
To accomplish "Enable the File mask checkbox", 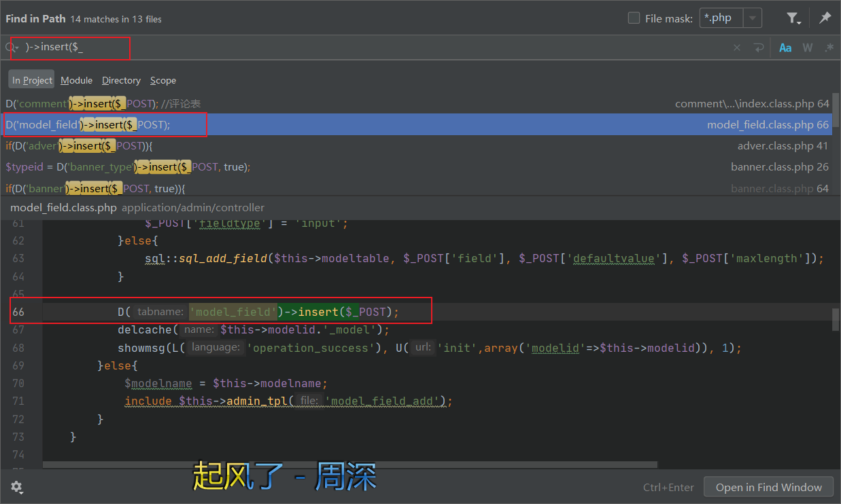I will [634, 18].
